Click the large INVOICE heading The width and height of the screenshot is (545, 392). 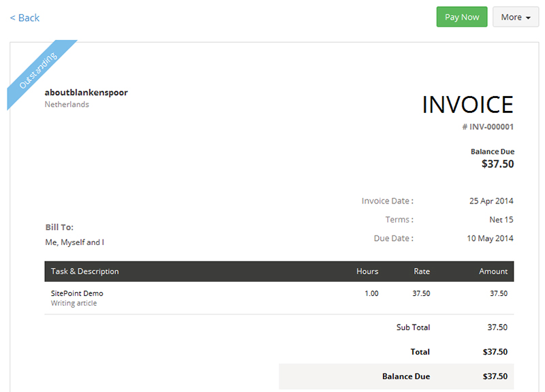coord(467,105)
